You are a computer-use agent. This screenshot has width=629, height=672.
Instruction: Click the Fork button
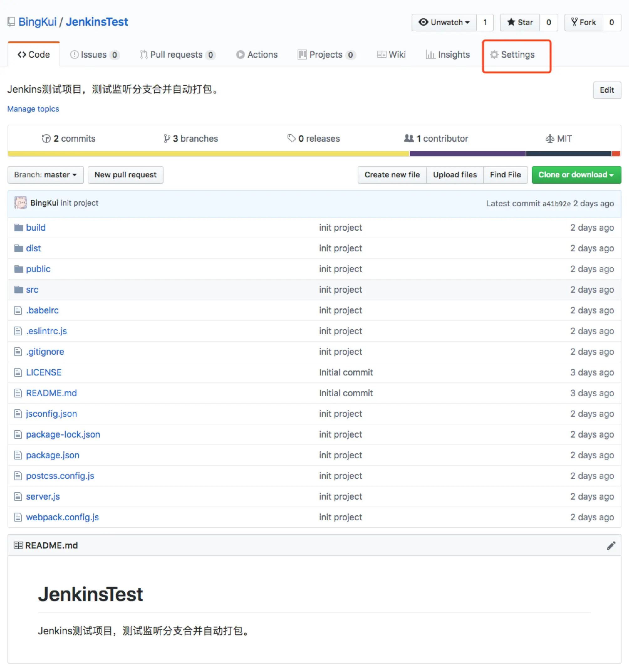click(x=583, y=22)
